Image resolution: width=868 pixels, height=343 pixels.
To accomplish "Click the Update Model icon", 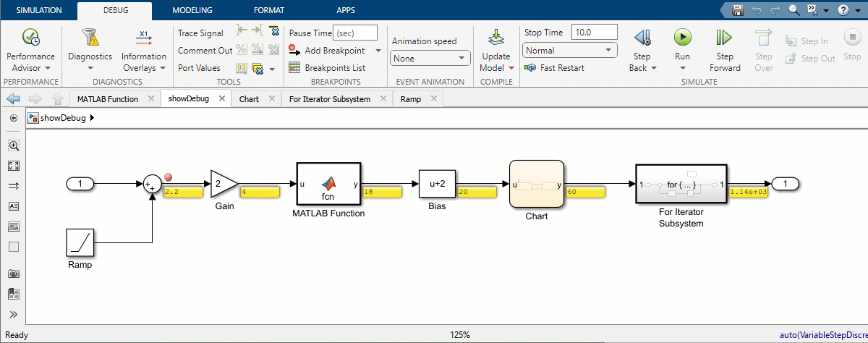I will pyautogui.click(x=495, y=38).
